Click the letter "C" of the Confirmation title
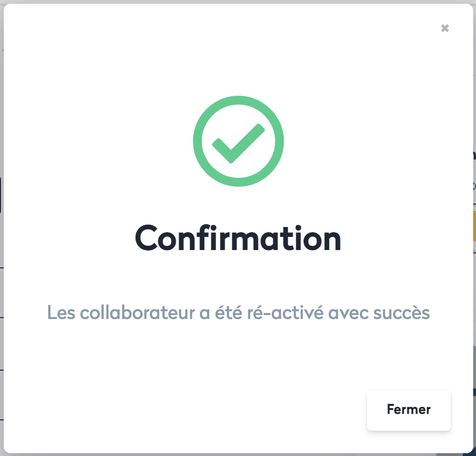The width and height of the screenshot is (476, 456). coord(149,239)
